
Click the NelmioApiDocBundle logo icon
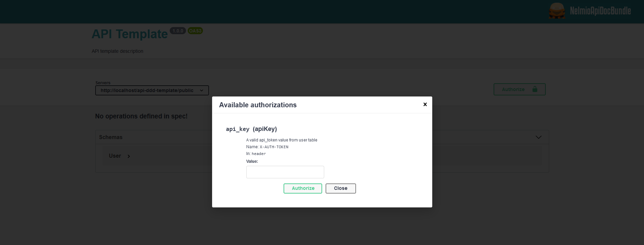[557, 11]
